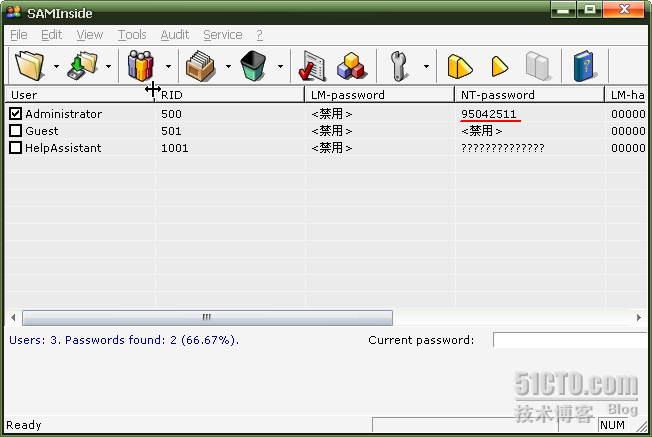Click the RID value 501
Image resolution: width=652 pixels, height=437 pixels.
click(x=171, y=131)
